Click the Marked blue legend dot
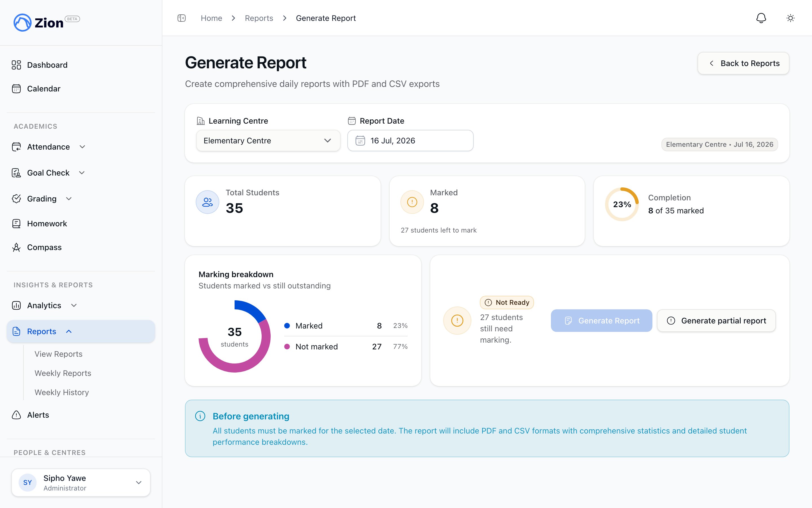 pos(287,326)
